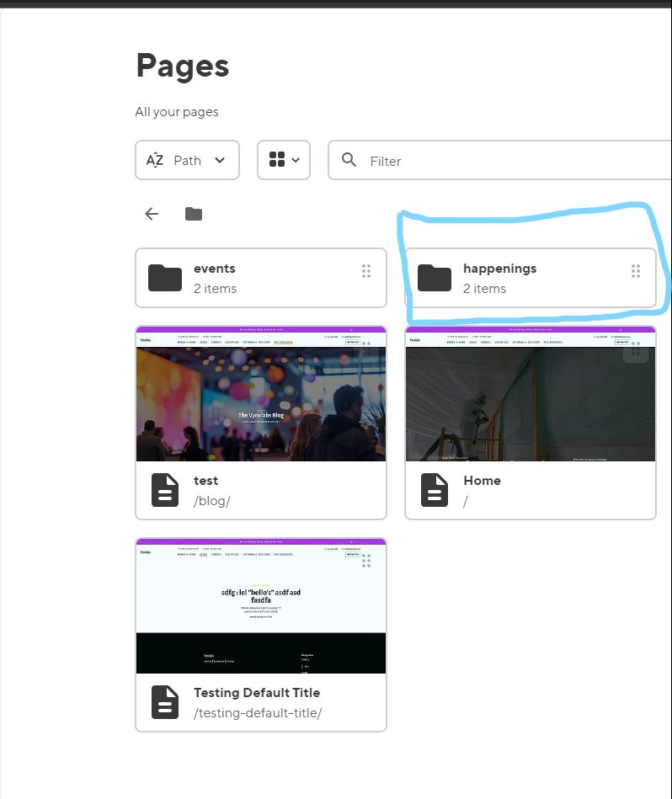Click the "events" folder name
The height and width of the screenshot is (799, 672).
pyautogui.click(x=215, y=269)
